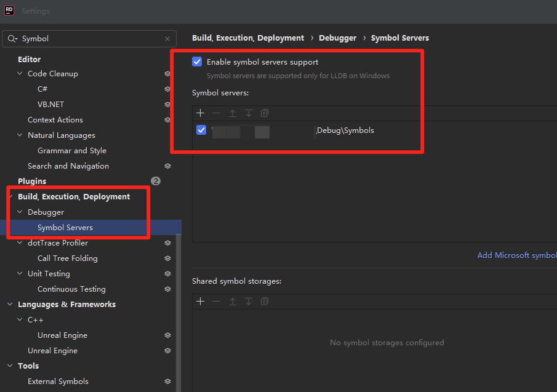Uncheck the Debug\Symbols server entry
Viewport: 557px width, 392px height.
click(201, 130)
